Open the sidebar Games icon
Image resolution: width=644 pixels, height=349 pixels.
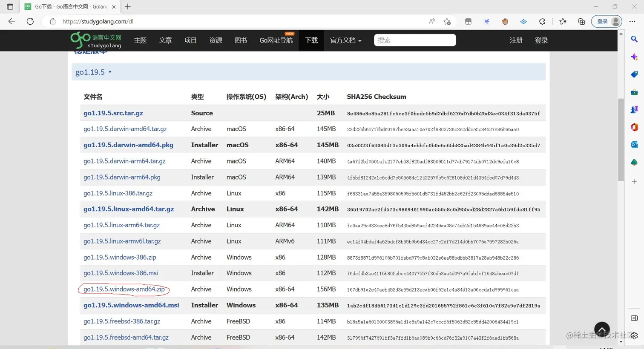coord(634,109)
